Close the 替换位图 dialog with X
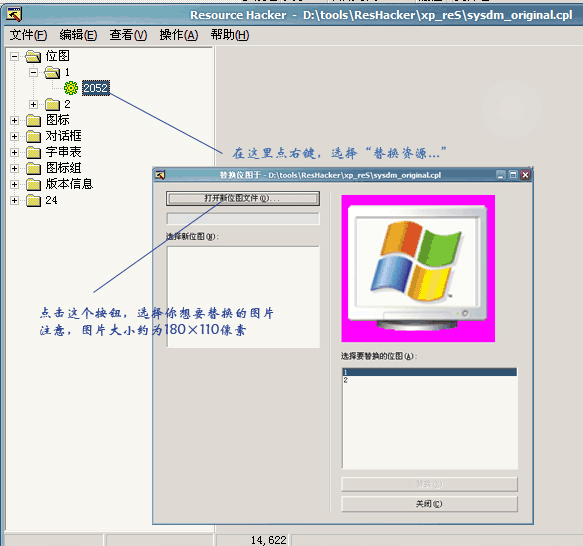Screen dimensions: 583x546 (525, 175)
